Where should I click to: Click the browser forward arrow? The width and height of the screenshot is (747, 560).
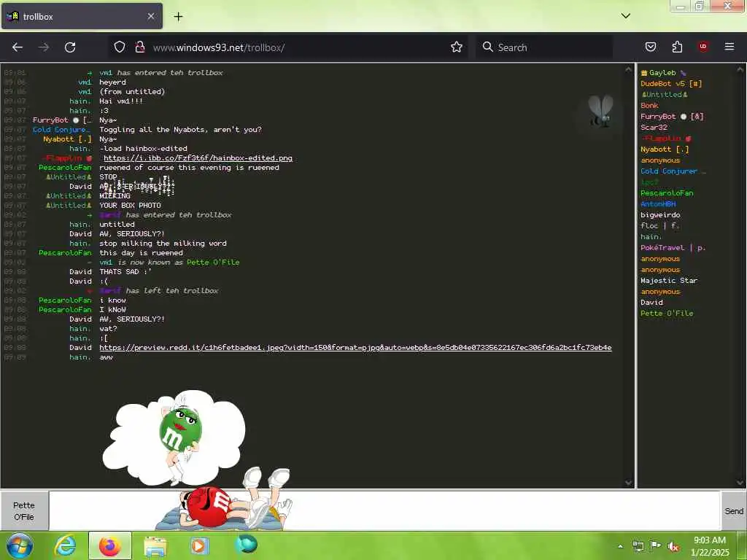(44, 47)
